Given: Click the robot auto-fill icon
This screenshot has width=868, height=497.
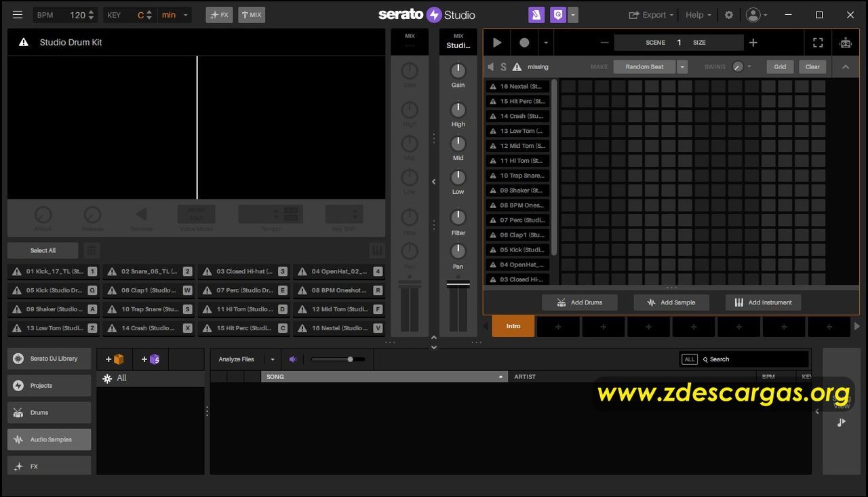Looking at the screenshot, I should coord(846,43).
